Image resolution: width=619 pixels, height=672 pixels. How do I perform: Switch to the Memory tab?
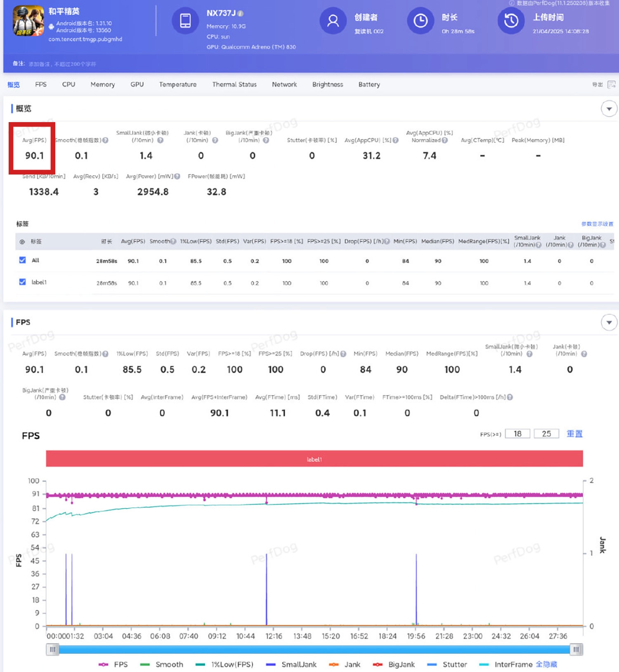(x=103, y=84)
